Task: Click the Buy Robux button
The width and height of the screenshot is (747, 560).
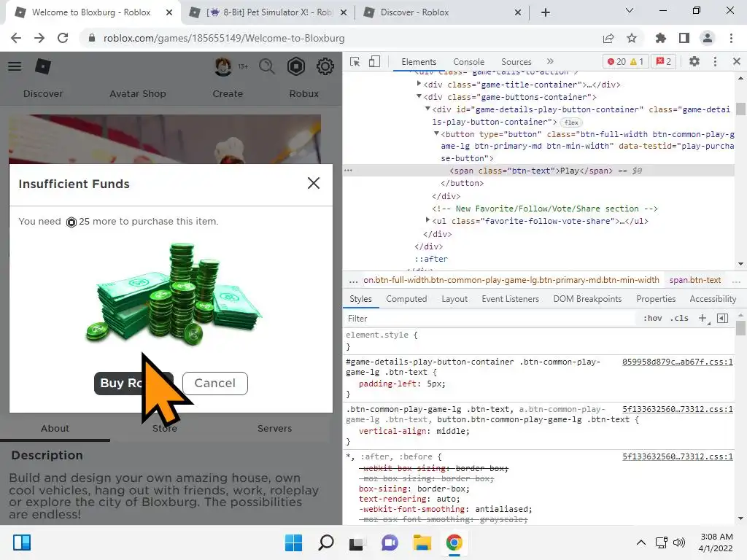Action: pyautogui.click(x=133, y=384)
